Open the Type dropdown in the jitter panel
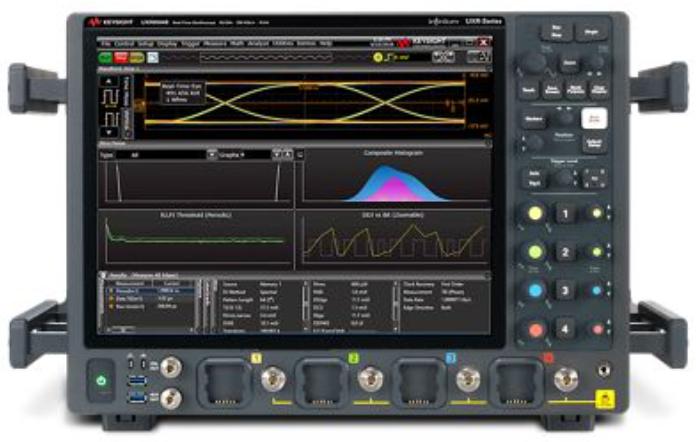The width and height of the screenshot is (696, 442). tap(212, 155)
